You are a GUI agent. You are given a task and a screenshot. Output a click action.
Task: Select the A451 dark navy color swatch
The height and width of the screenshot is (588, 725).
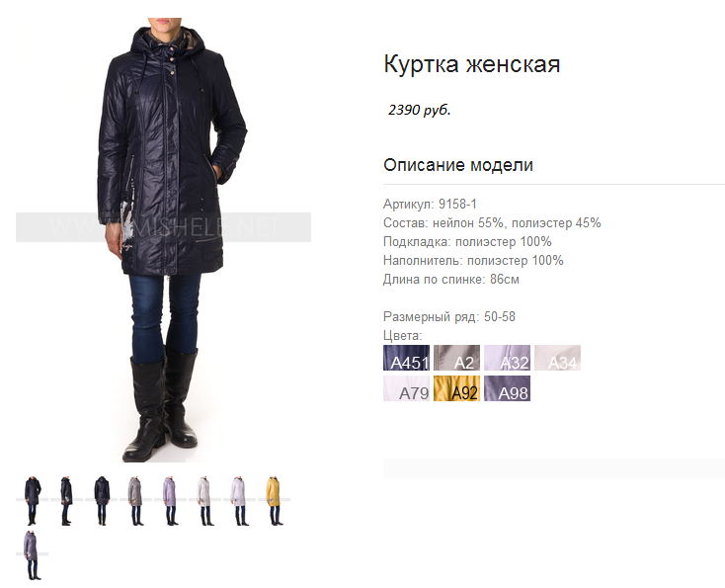[x=406, y=358]
